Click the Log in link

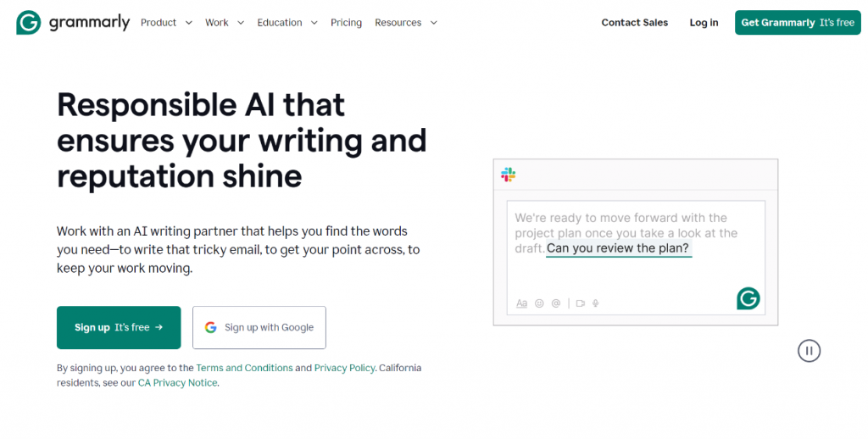tap(704, 23)
